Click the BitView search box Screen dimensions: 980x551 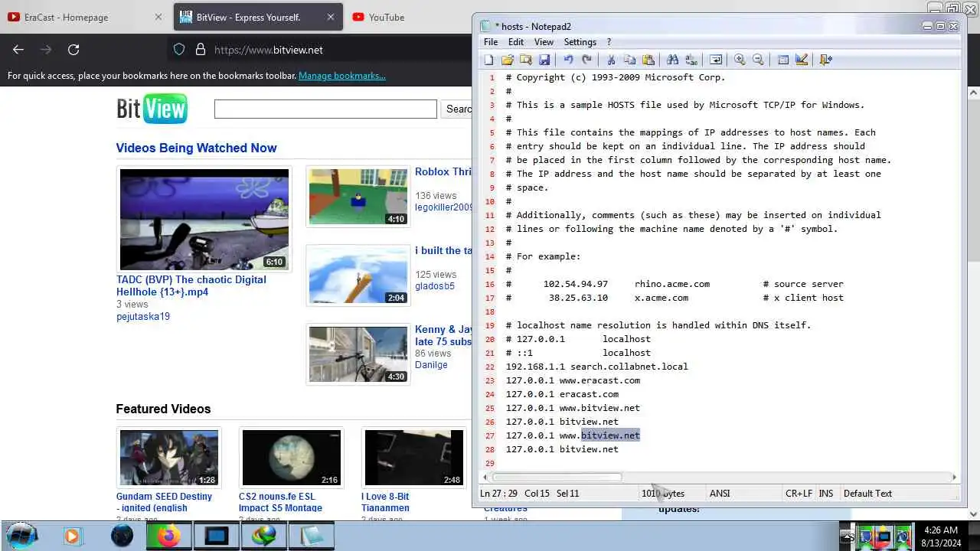point(325,109)
